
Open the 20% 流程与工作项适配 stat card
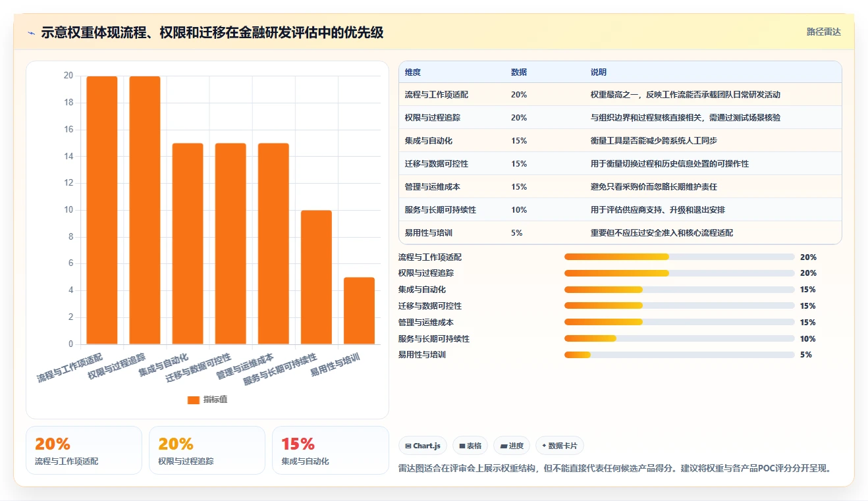coord(84,450)
